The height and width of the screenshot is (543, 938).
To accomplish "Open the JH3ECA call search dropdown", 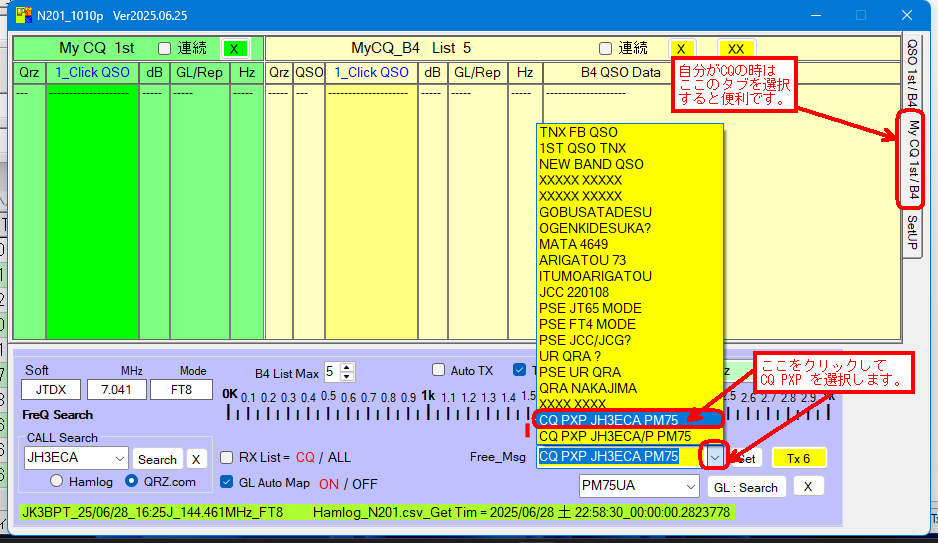I will [x=120, y=459].
